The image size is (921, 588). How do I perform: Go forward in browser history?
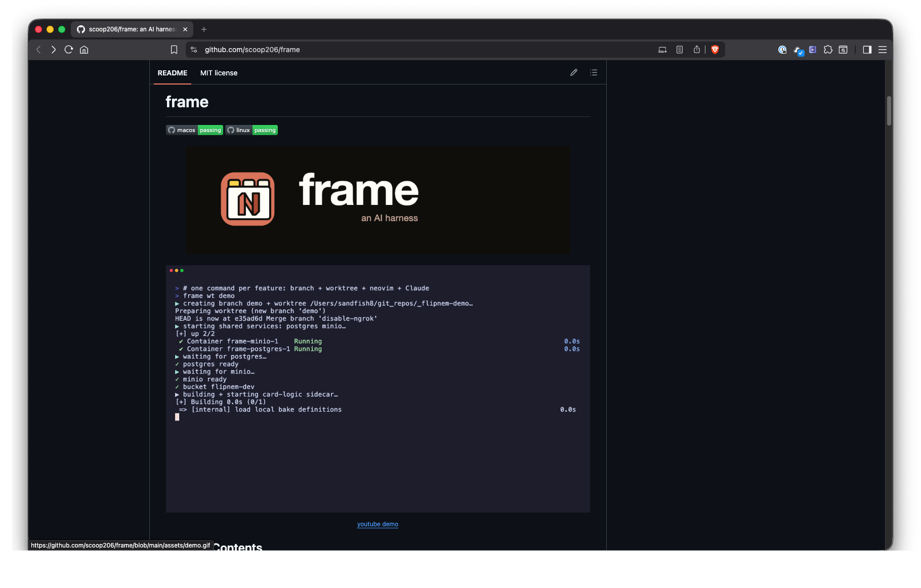pyautogui.click(x=54, y=50)
